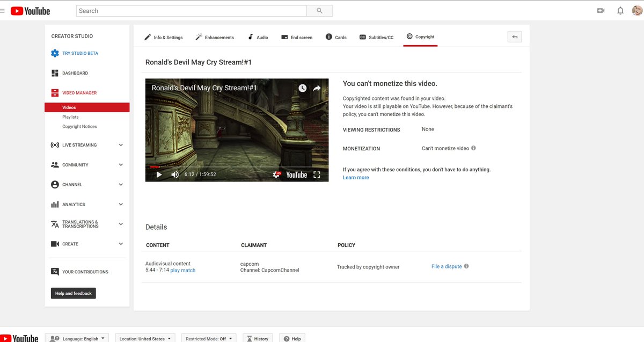
Task: Mute the video volume
Action: (175, 174)
